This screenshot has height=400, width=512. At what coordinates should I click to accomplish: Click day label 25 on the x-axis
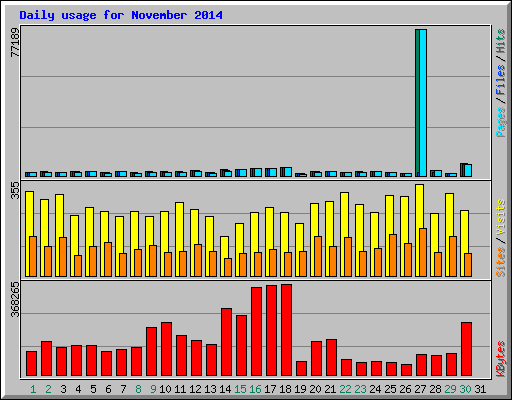390,389
